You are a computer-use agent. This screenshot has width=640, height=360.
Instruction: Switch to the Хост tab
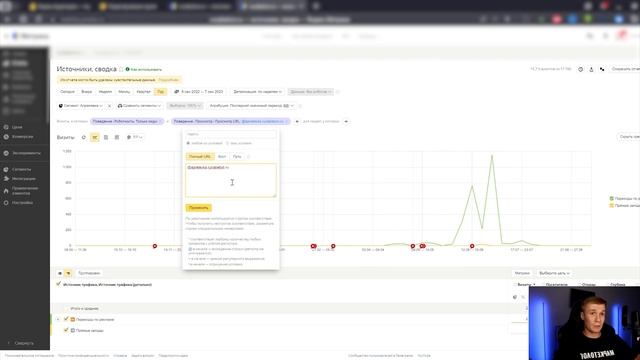pos(222,157)
